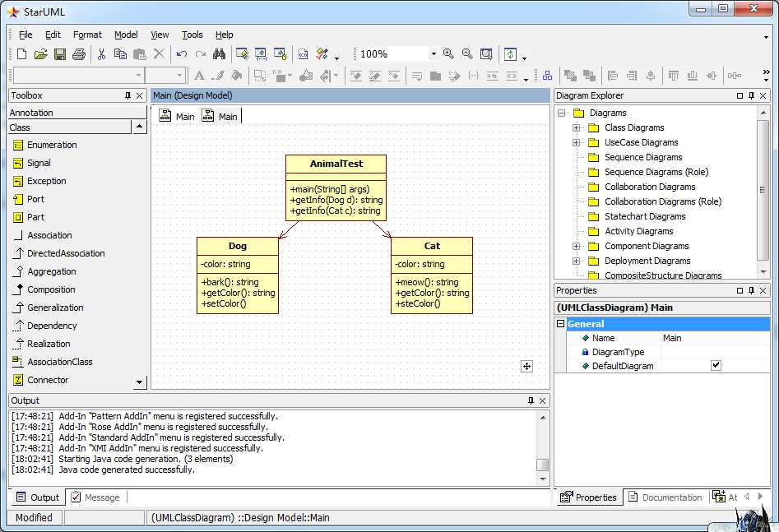Switch to the Documentation tab
This screenshot has height=532, width=779.
pos(665,497)
